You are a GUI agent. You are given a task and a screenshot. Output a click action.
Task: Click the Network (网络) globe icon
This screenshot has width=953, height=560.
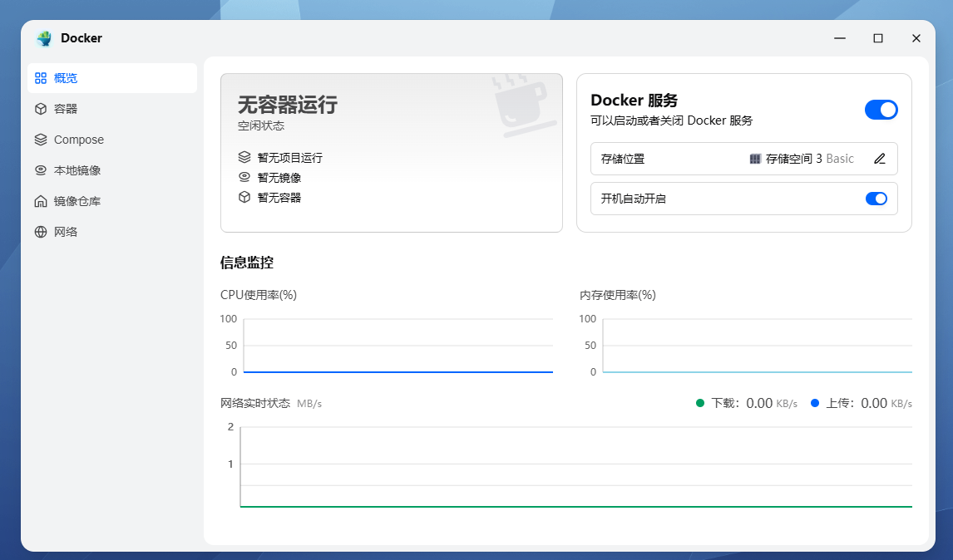(40, 232)
